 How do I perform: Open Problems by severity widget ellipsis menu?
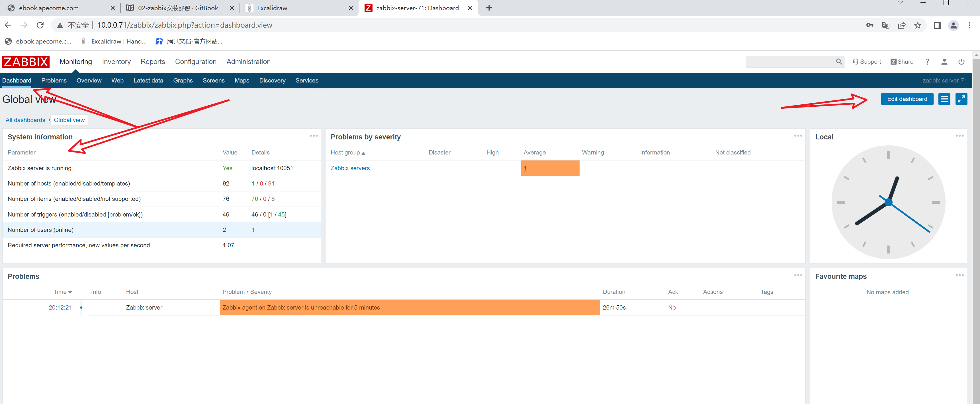click(x=798, y=136)
